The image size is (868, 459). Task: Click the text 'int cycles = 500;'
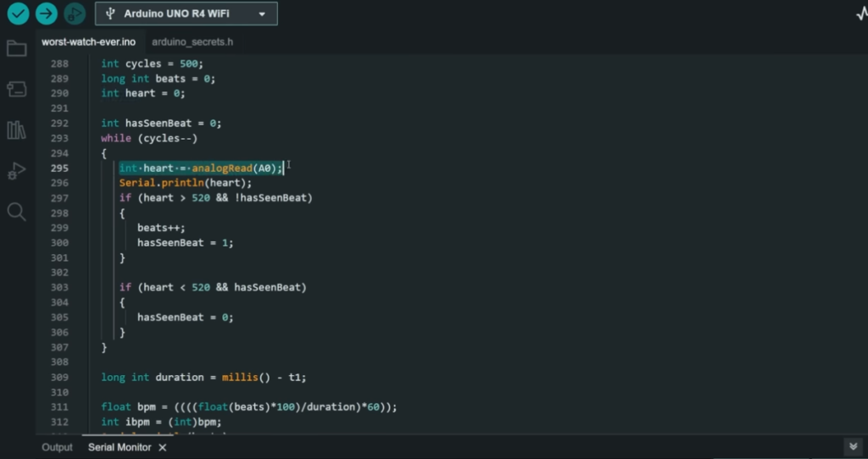[153, 64]
